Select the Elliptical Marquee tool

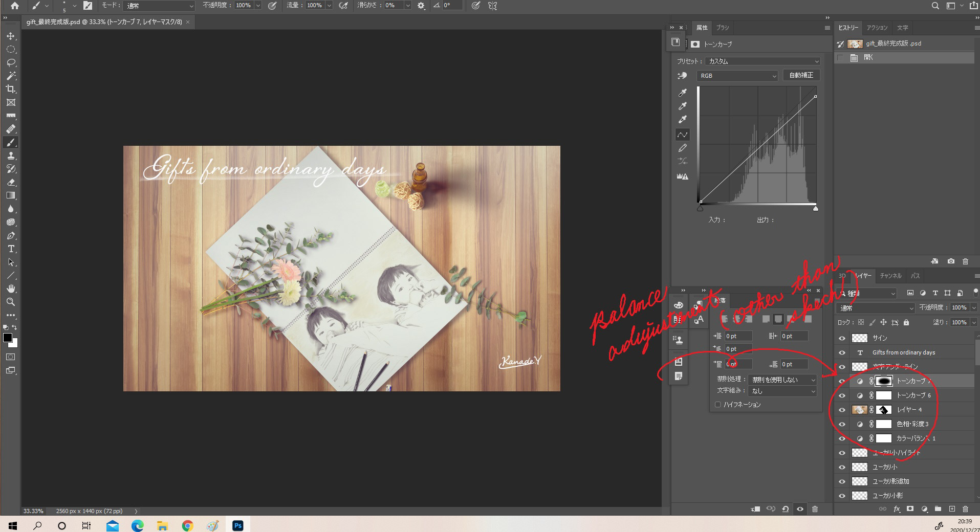pyautogui.click(x=11, y=50)
